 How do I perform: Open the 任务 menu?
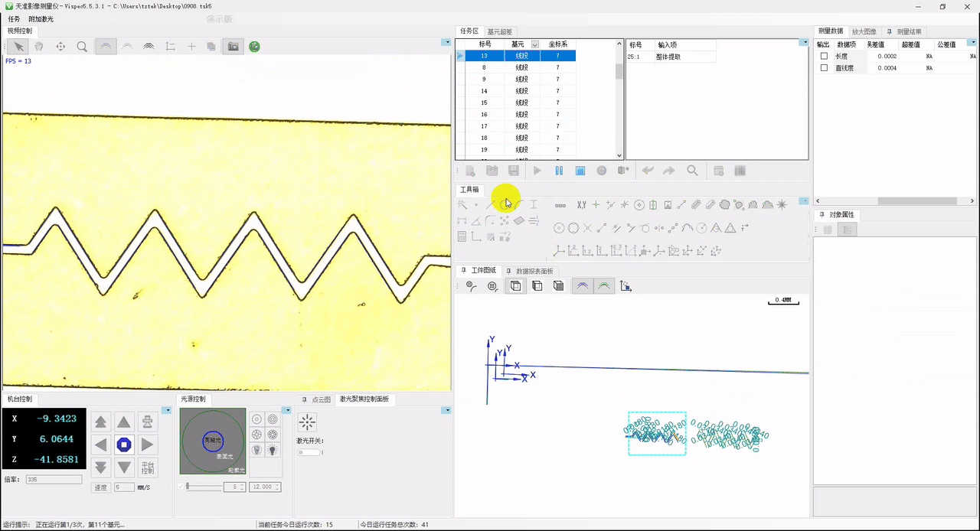(14, 19)
